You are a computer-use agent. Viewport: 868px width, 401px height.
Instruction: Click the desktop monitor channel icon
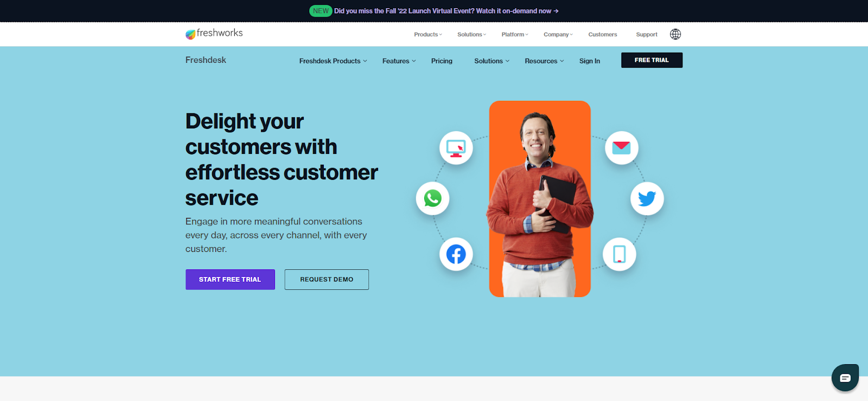(x=456, y=148)
